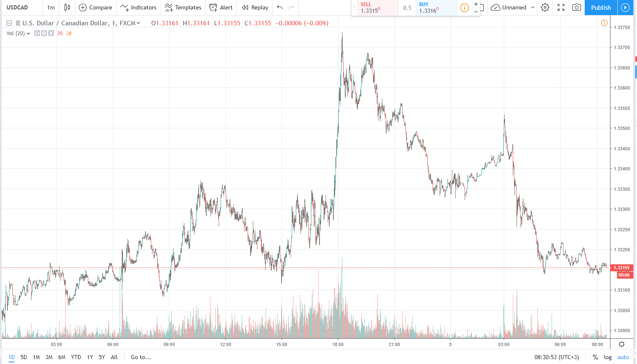This screenshot has height=364, width=637.
Task: Open the Vol indicator settings gear
Action: 44,33
